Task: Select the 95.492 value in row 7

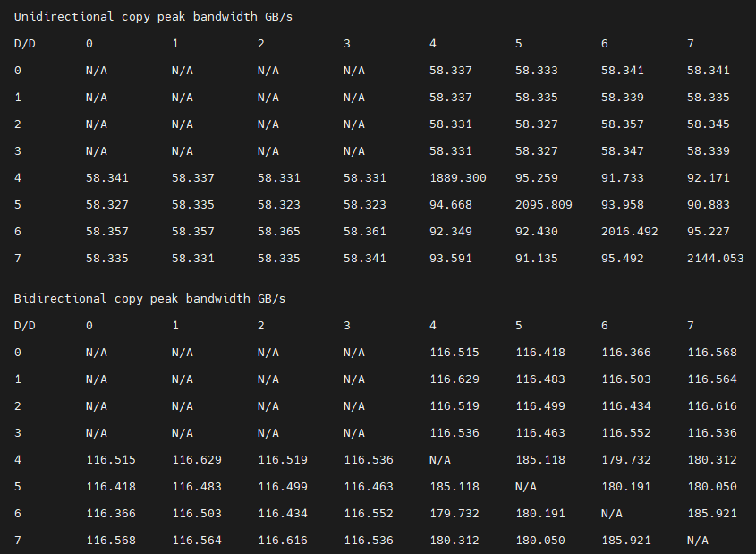Action: tap(622, 259)
